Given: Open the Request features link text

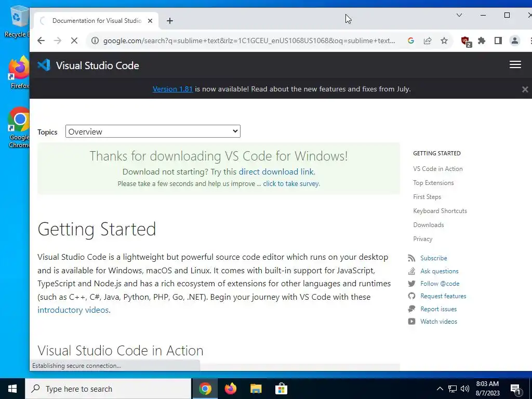Looking at the screenshot, I should pos(443,296).
